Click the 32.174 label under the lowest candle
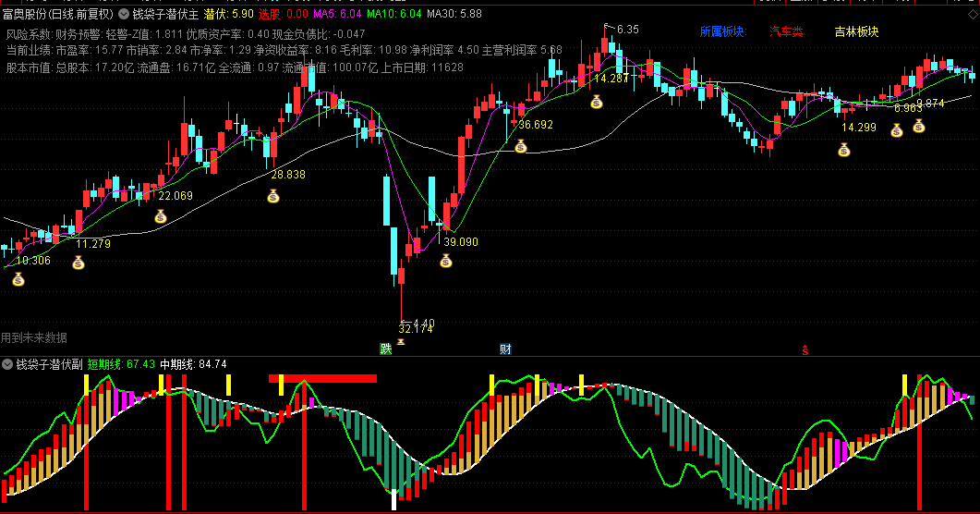980x514 pixels. (415, 329)
